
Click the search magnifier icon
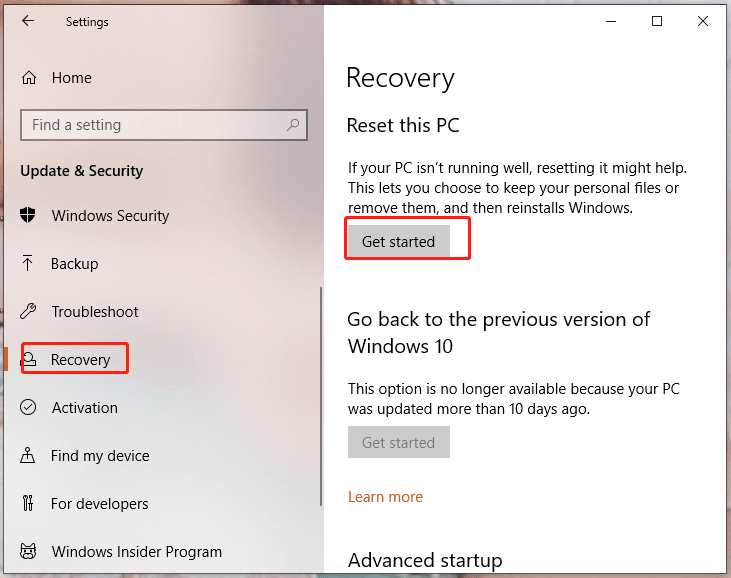click(293, 124)
